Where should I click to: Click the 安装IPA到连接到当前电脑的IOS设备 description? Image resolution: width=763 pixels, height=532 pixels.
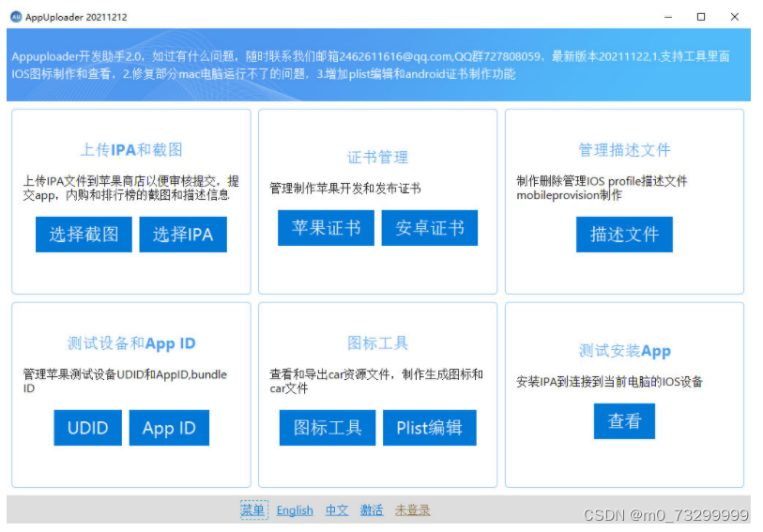click(609, 382)
